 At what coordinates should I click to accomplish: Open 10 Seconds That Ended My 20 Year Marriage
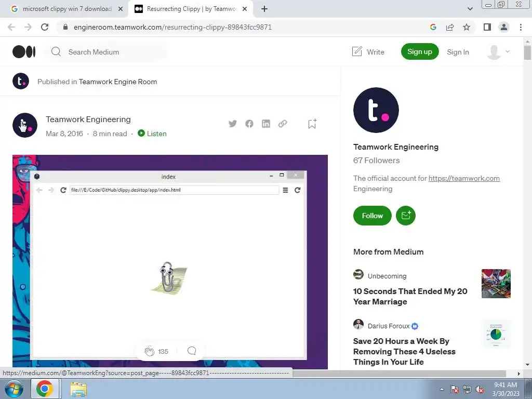(410, 297)
